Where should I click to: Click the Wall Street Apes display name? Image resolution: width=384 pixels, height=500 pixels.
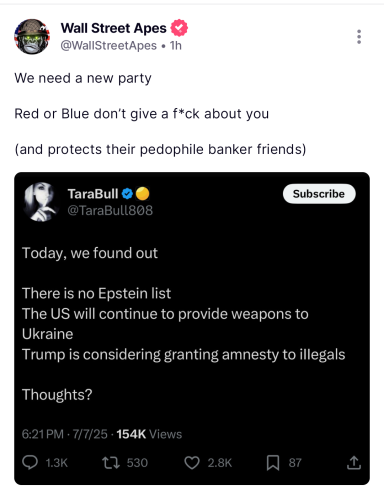[114, 28]
